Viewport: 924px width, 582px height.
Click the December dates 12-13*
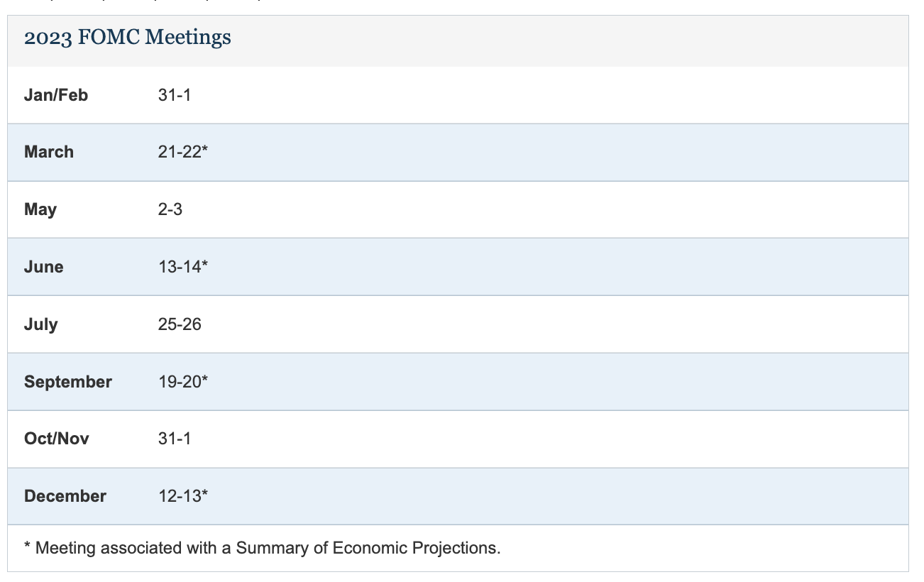(183, 496)
